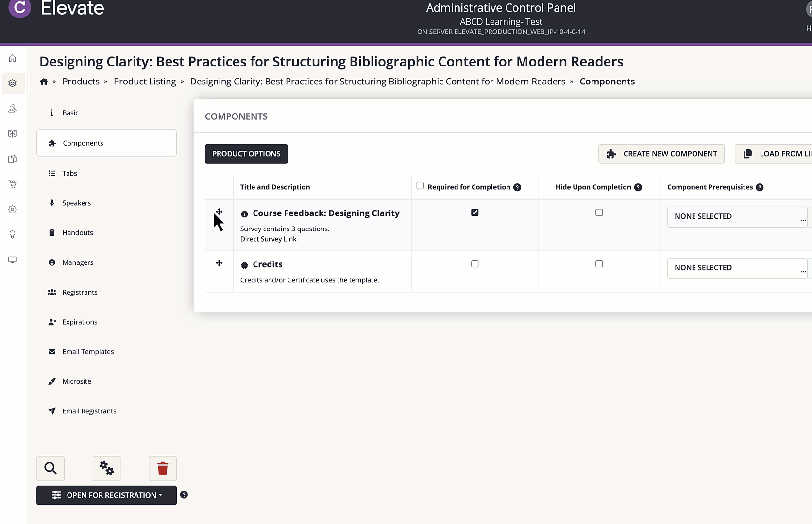Open prerequisites selector for Credits
The width and height of the screenshot is (812, 524).
tap(737, 268)
